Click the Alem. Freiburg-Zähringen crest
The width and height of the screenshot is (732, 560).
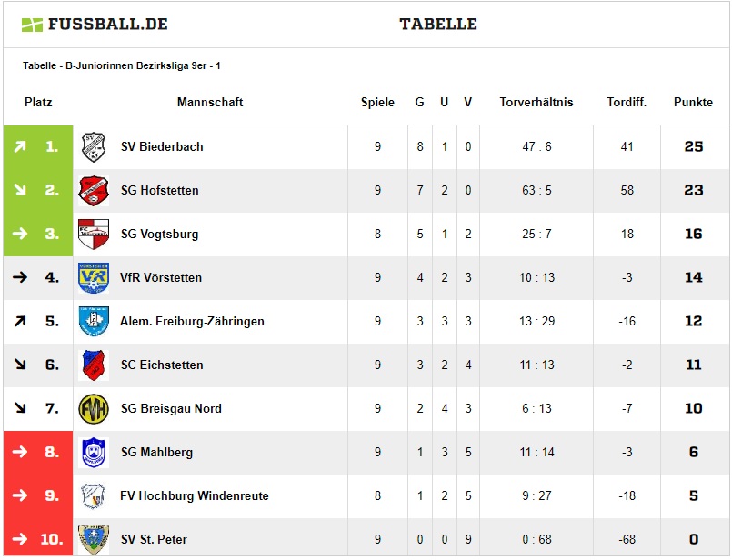(x=94, y=322)
